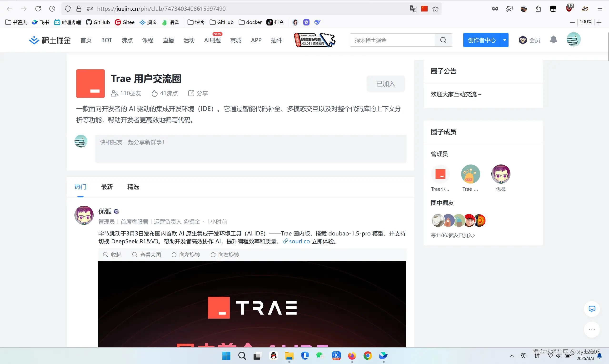Click the 稀土掘金 site logo
The image size is (609, 364).
pyautogui.click(x=49, y=40)
